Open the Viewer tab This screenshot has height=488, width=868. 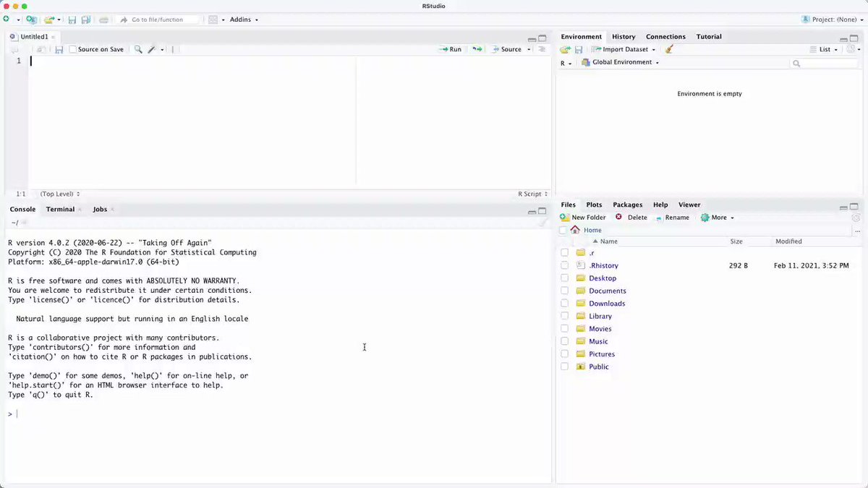(x=689, y=205)
